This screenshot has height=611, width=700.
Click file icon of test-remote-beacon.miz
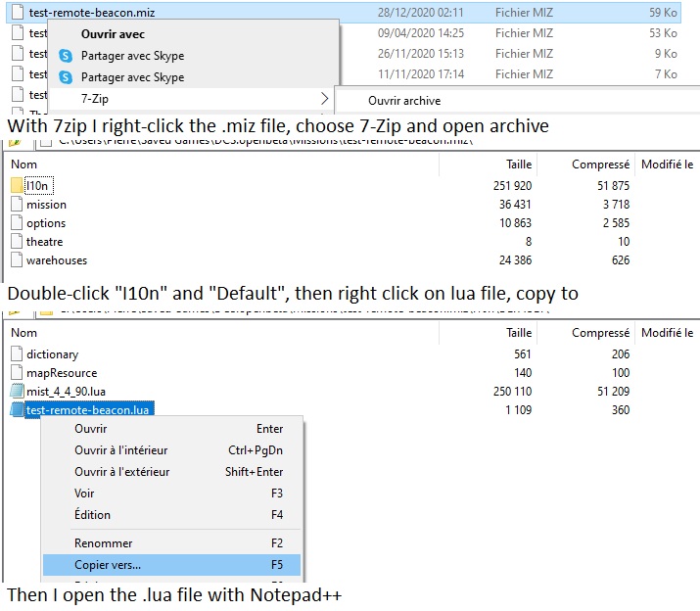tap(18, 12)
